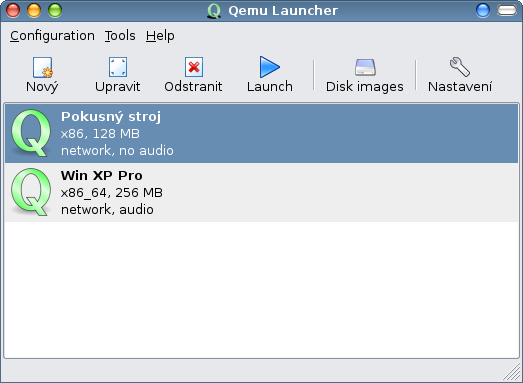Screen dimensions: 523x383
Task: Remove the machine with Odstranit
Action: 193,75
